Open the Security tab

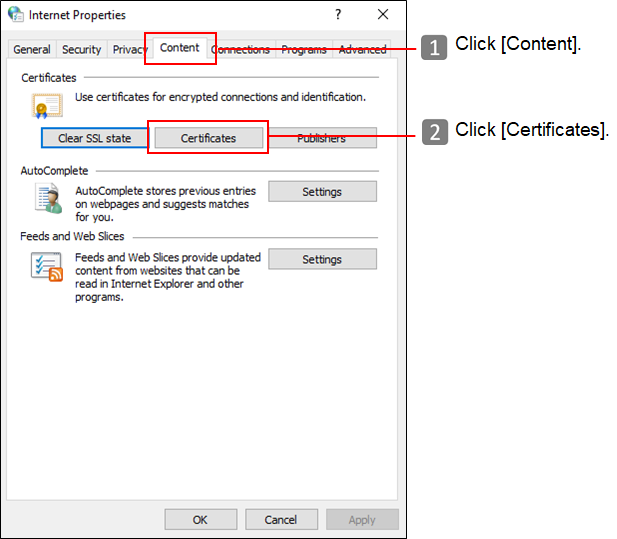pyautogui.click(x=81, y=50)
